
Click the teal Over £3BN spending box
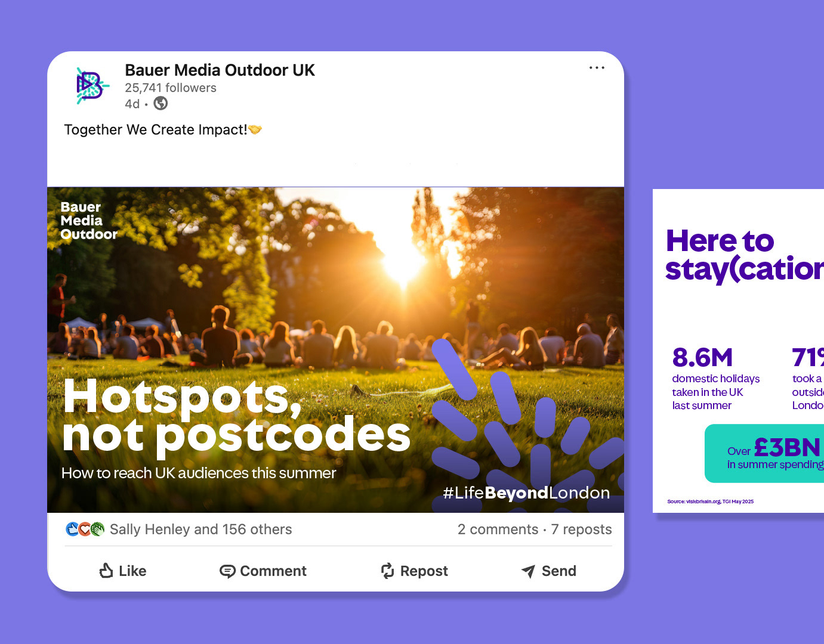coord(764,454)
